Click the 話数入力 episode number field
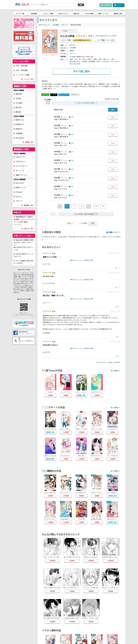This screenshot has height=644, width=138. (x=72, y=223)
